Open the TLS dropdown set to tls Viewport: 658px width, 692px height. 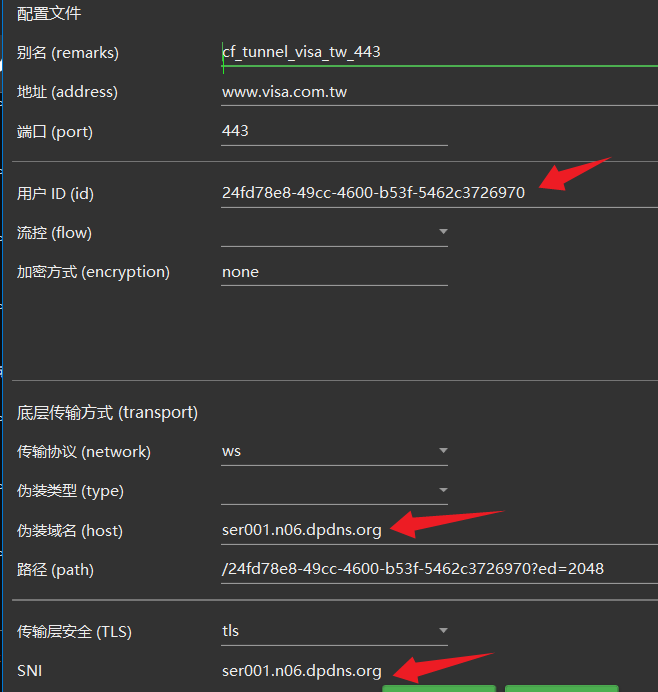tap(334, 632)
